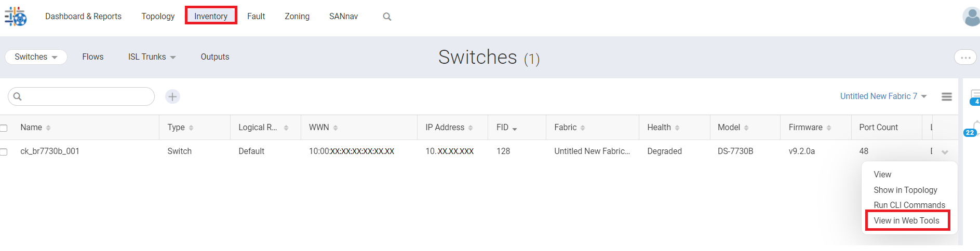Sort table by Name column arrows
The height and width of the screenshot is (251, 980).
[x=48, y=128]
